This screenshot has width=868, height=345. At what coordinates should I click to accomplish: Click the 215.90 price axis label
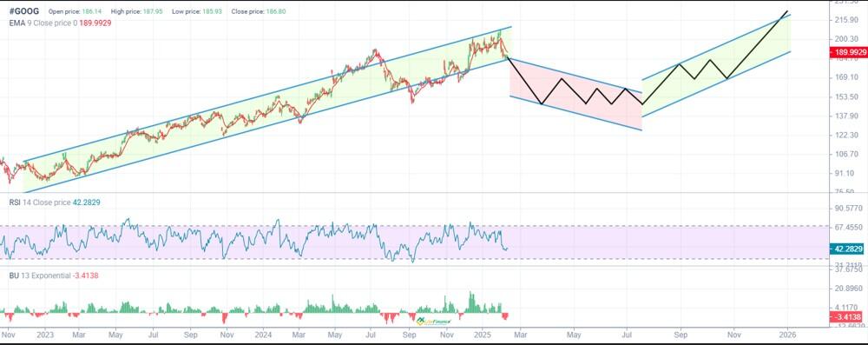pyautogui.click(x=846, y=20)
